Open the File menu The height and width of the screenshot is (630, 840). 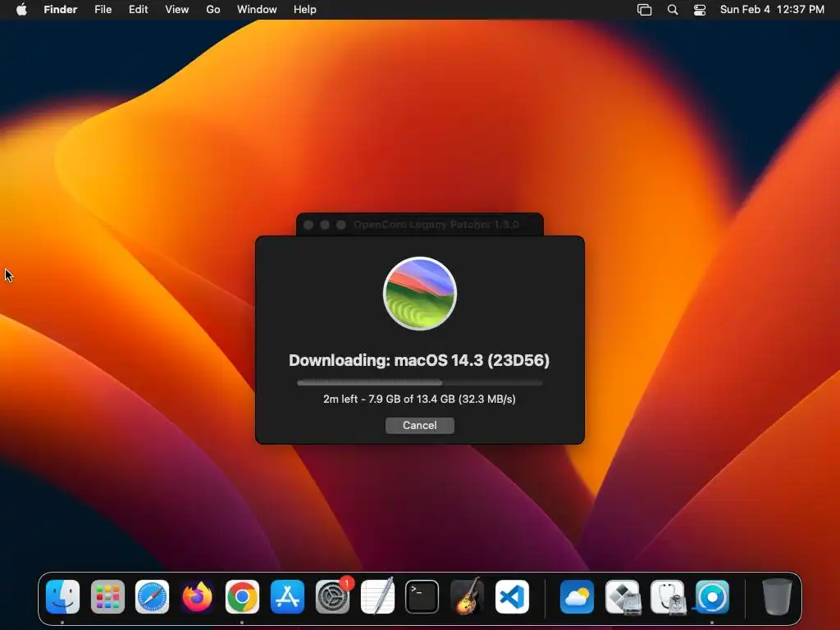click(x=103, y=10)
